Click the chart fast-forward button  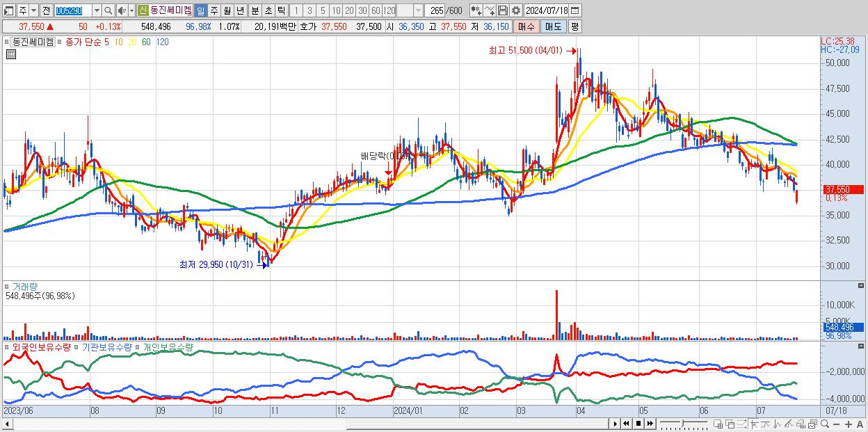[650, 424]
